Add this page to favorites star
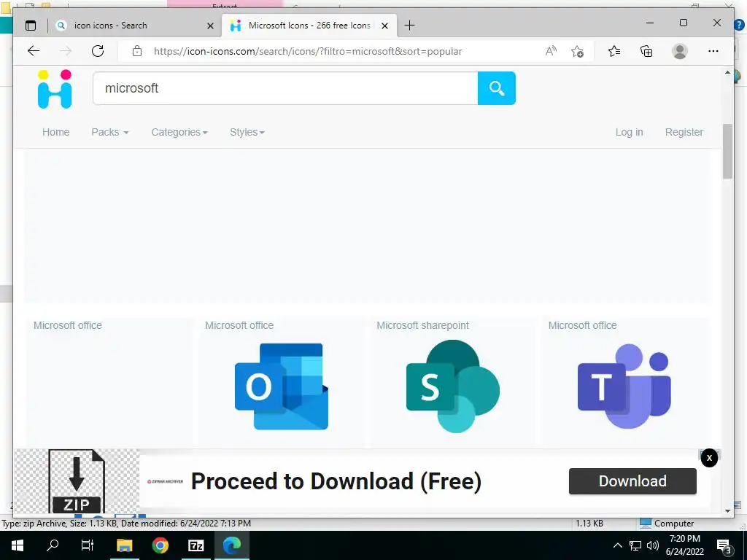This screenshot has width=747, height=560. coord(578,51)
